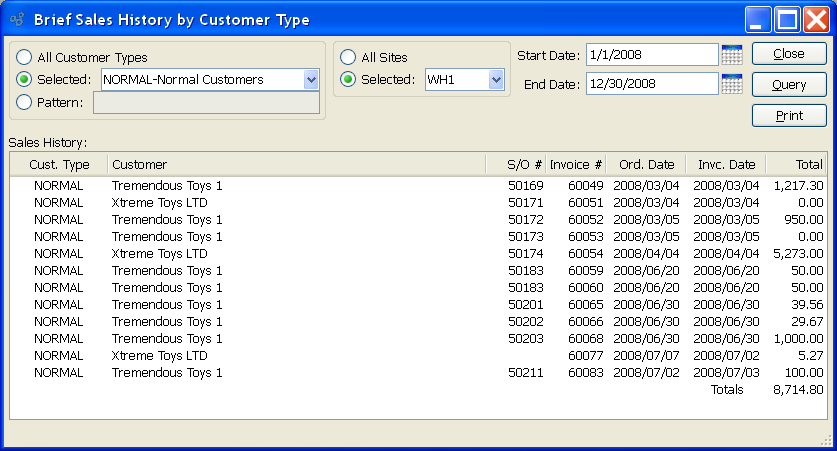Open the Start Date calendar picker
The width and height of the screenshot is (837, 451).
pos(731,54)
